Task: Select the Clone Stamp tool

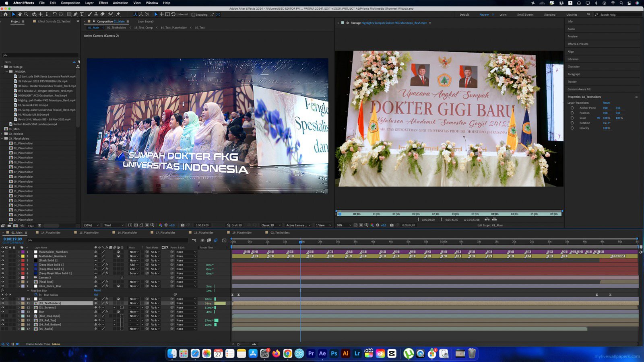Action: pyautogui.click(x=96, y=14)
